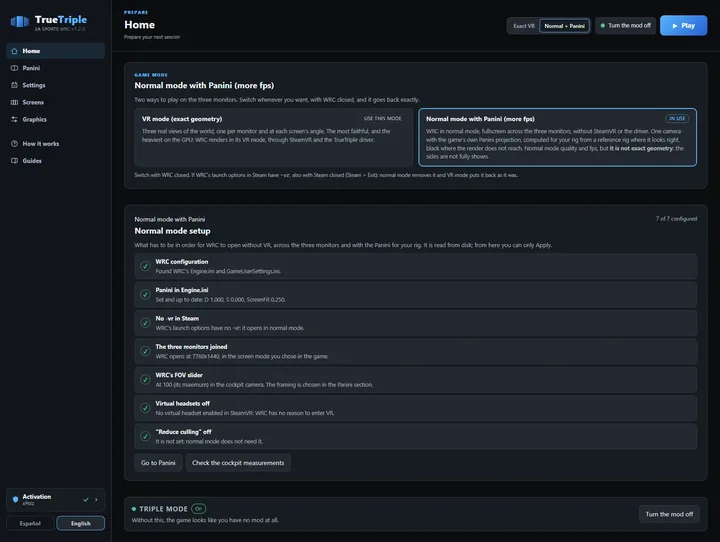This screenshot has height=542, width=720.
Task: Click the WRC's FOV slider check icon
Action: point(145,379)
